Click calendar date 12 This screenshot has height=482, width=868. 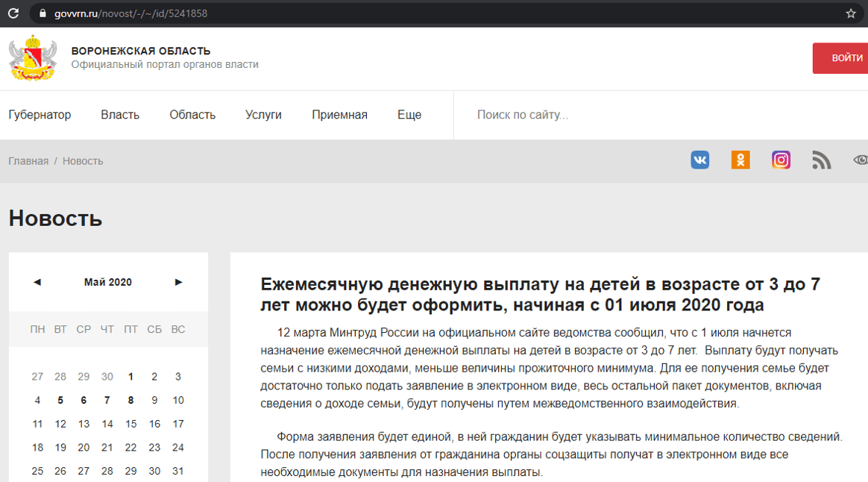coord(60,424)
